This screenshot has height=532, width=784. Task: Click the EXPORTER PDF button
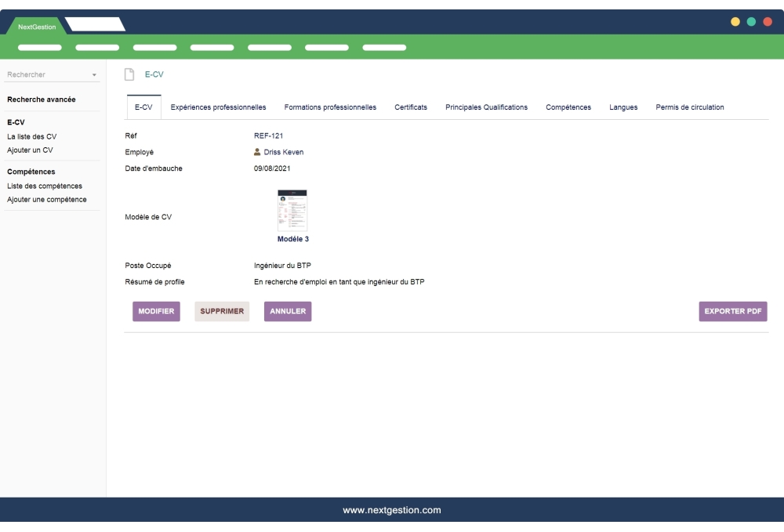tap(733, 311)
